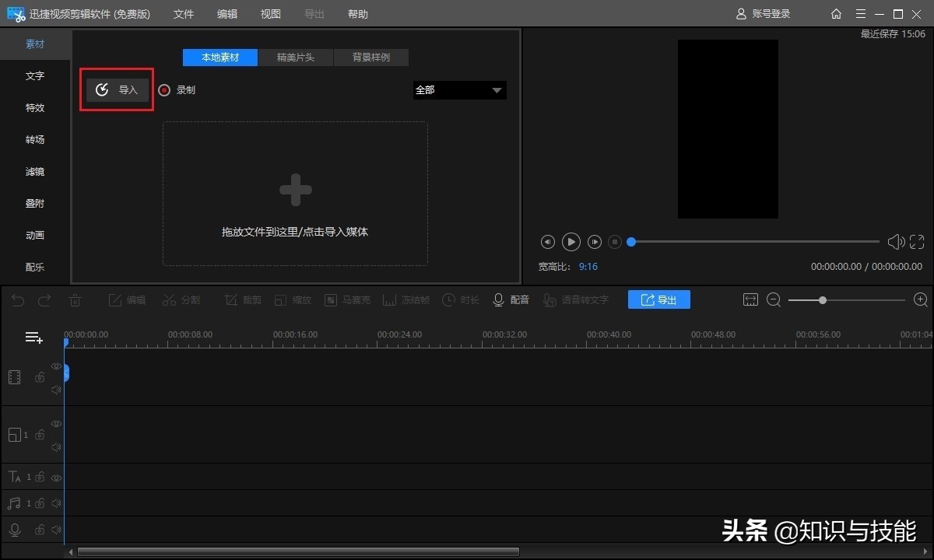Open the 帮助 menu

tap(357, 13)
